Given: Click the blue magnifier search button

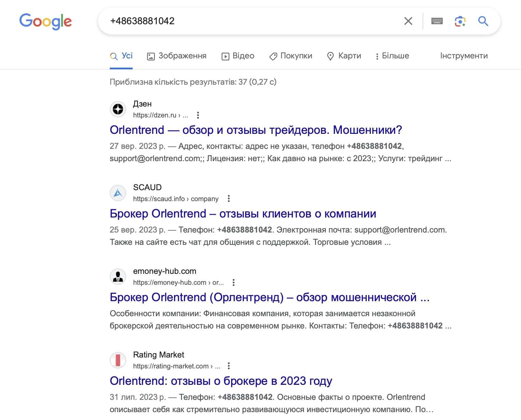Looking at the screenshot, I should click(x=483, y=21).
